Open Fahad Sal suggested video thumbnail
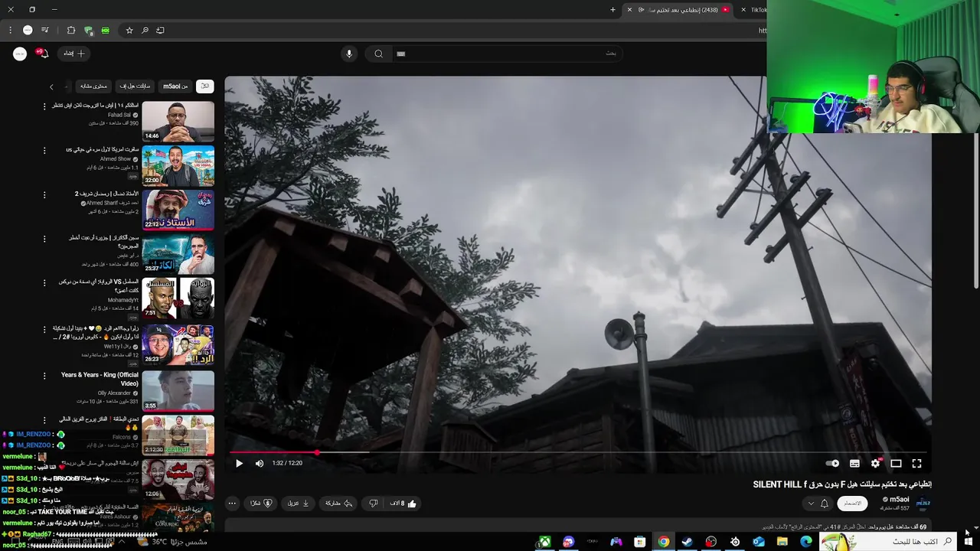 178,121
